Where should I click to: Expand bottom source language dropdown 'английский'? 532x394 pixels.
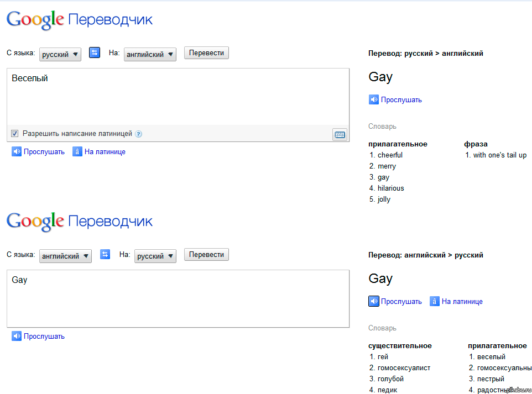65,256
